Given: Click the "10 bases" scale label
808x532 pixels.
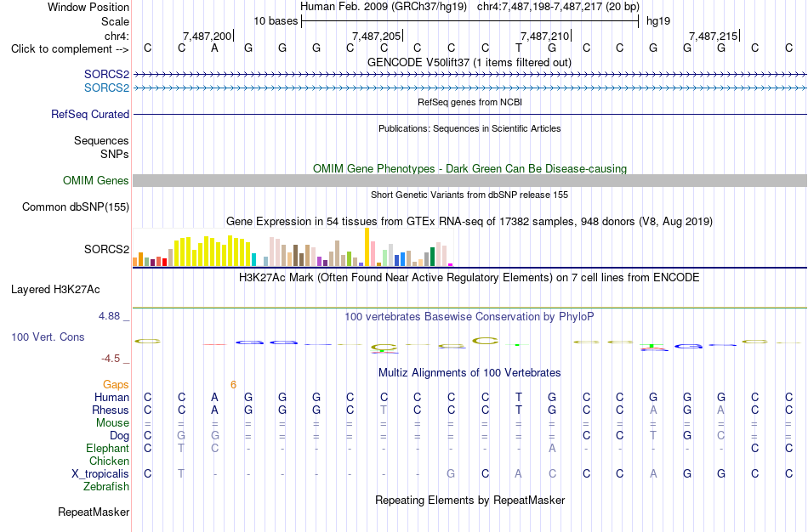Looking at the screenshot, I should click(x=276, y=21).
